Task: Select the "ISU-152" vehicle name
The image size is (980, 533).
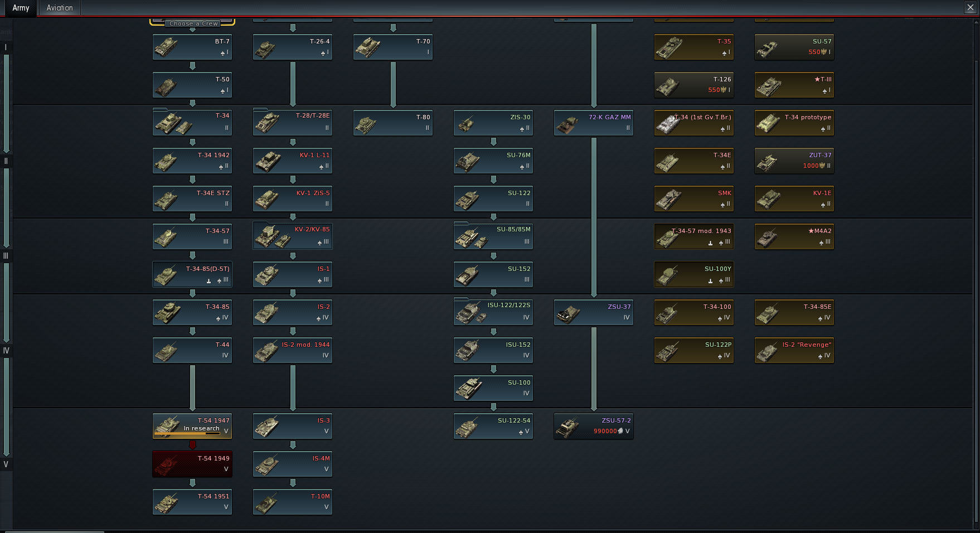Action: coord(518,345)
